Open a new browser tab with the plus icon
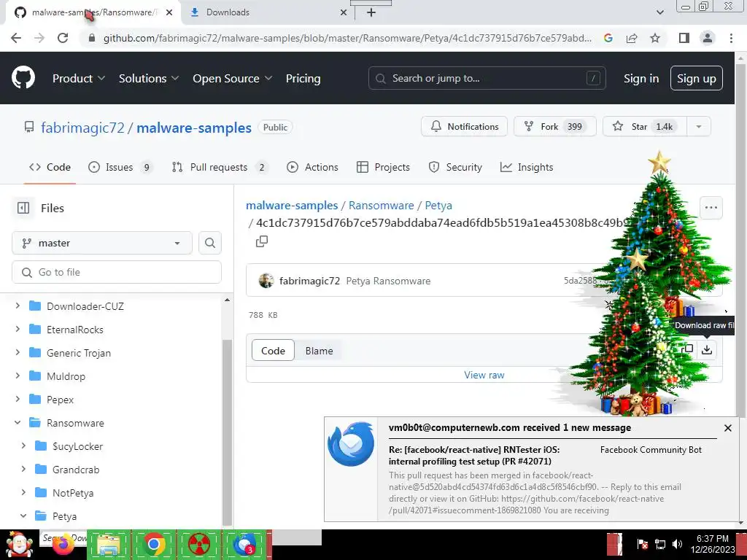 tap(371, 12)
